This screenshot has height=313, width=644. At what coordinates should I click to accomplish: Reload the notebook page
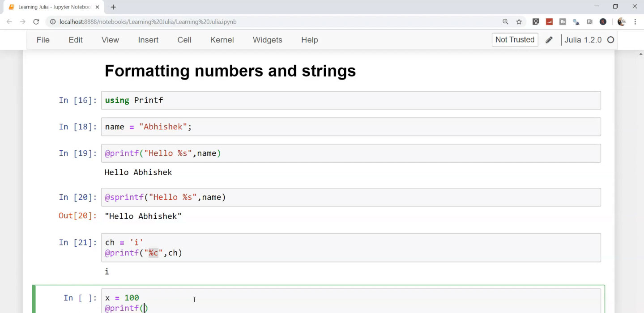coord(36,21)
